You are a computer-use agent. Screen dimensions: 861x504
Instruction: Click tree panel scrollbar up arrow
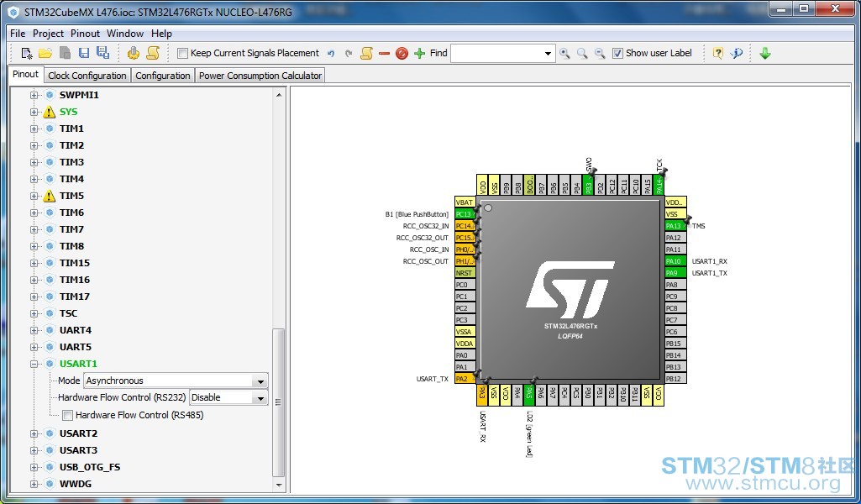pyautogui.click(x=279, y=95)
